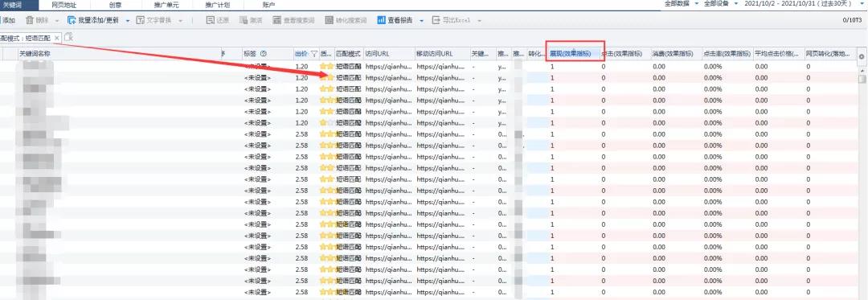The height and width of the screenshot is (300, 868).
Task: Open the date range 2021/10/2 - 2021/10/31 dropdown
Action: click(x=805, y=3)
